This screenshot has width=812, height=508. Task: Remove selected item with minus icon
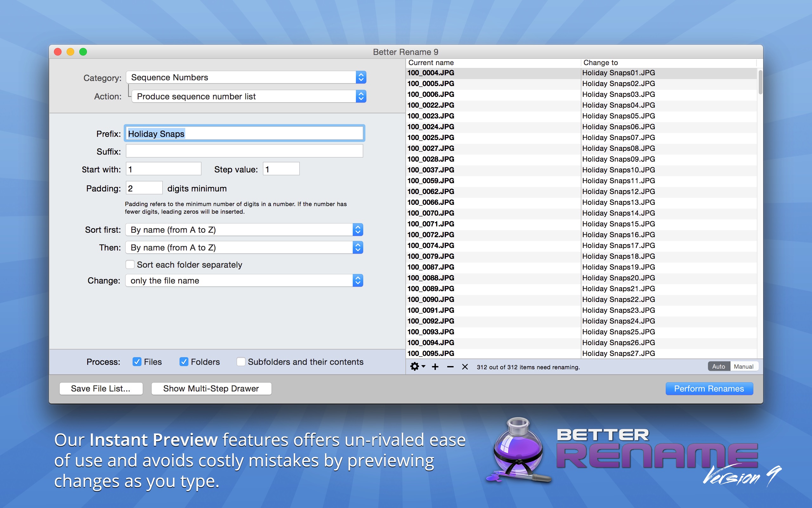click(450, 366)
